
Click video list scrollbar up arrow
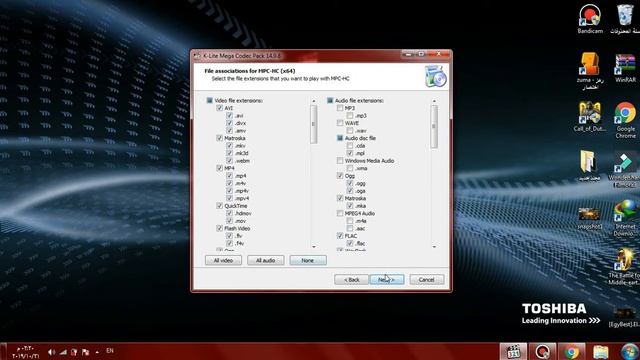point(314,101)
